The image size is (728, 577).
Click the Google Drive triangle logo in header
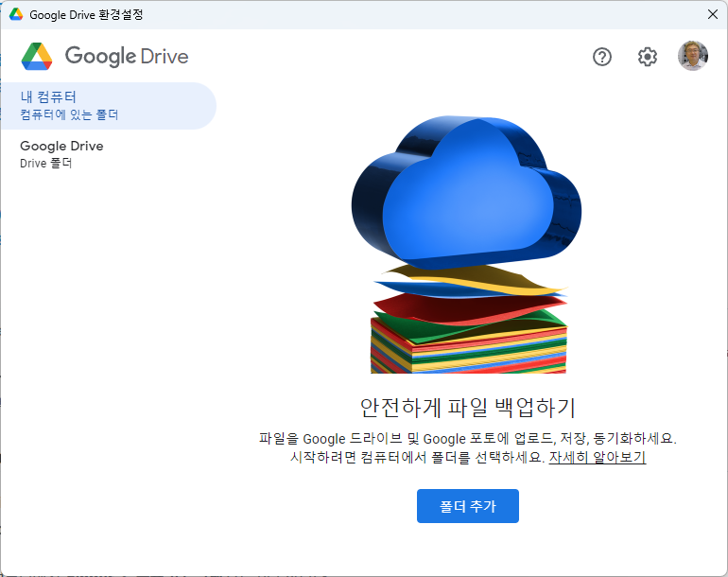pyautogui.click(x=37, y=57)
